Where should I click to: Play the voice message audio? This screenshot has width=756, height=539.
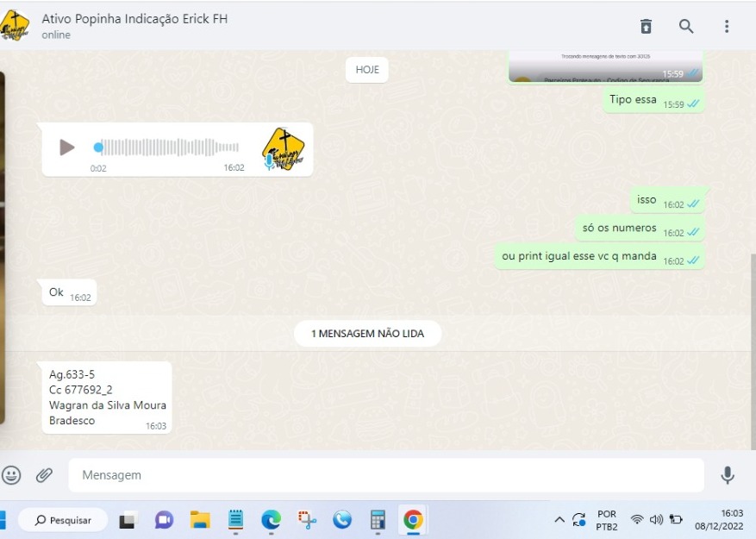(67, 147)
